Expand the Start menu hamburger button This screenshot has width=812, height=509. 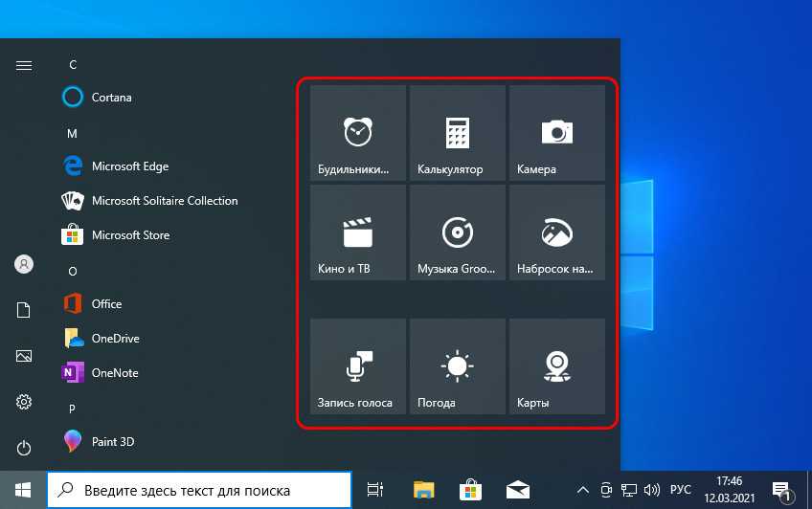pos(24,65)
